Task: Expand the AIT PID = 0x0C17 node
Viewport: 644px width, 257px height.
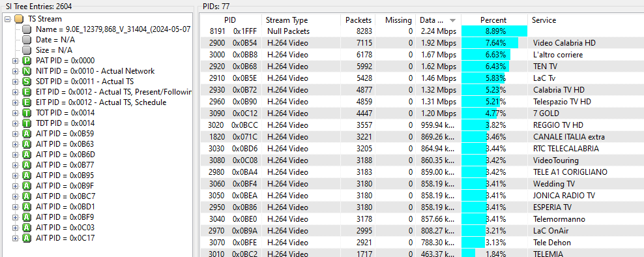Action: 16,238
